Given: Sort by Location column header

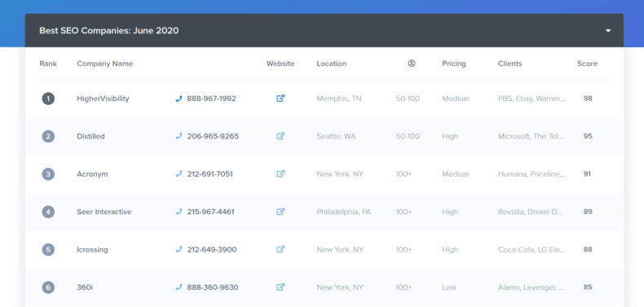Looking at the screenshot, I should (332, 64).
